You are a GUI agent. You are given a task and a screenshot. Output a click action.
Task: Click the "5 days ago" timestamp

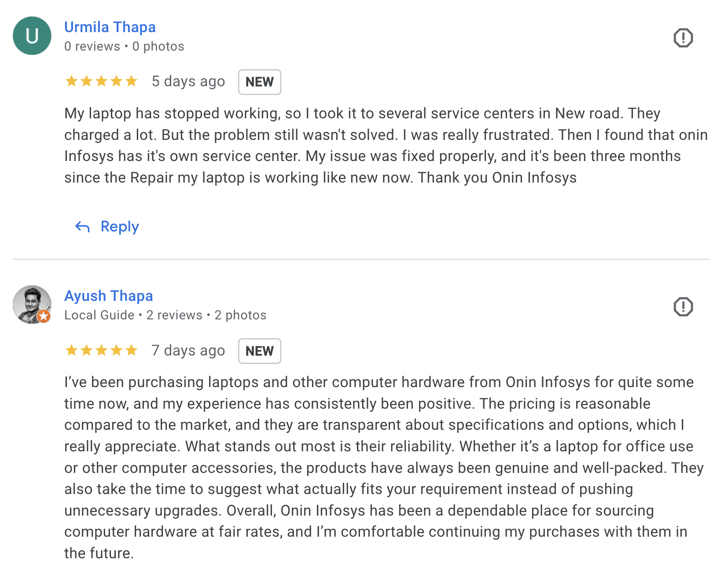[188, 81]
